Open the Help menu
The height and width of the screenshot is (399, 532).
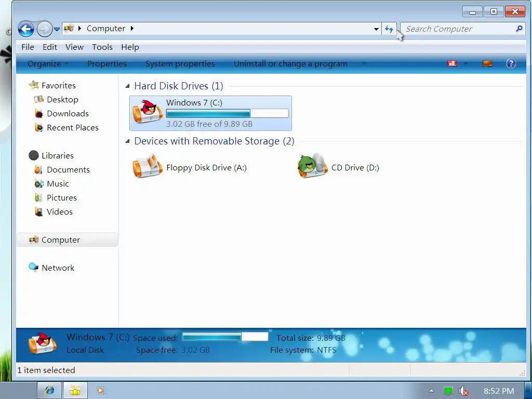tap(130, 47)
